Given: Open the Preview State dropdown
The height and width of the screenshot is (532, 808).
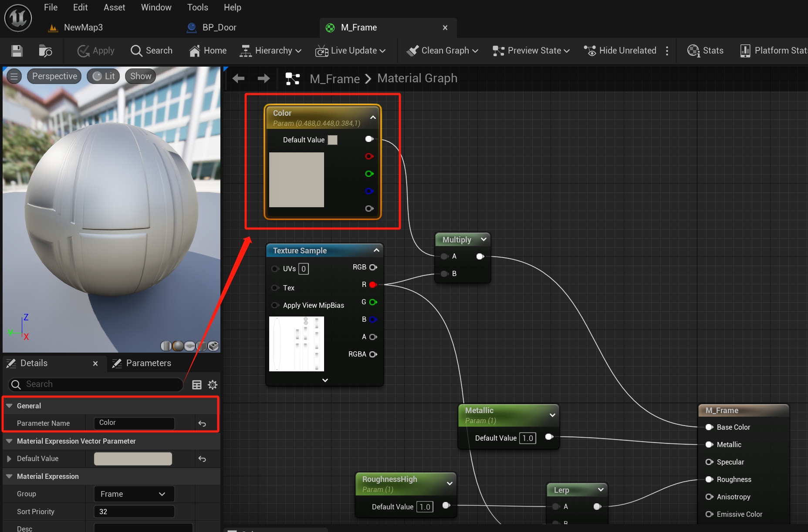Looking at the screenshot, I should tap(531, 51).
